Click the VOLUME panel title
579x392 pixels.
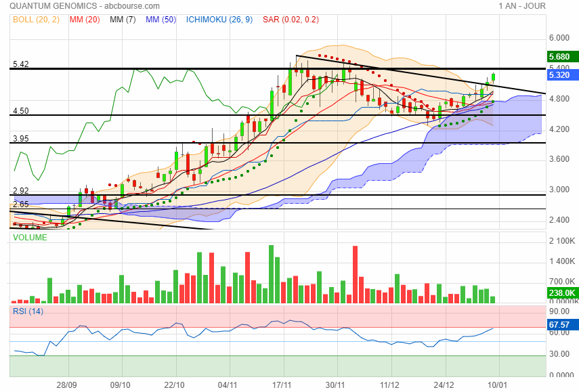pos(30,238)
